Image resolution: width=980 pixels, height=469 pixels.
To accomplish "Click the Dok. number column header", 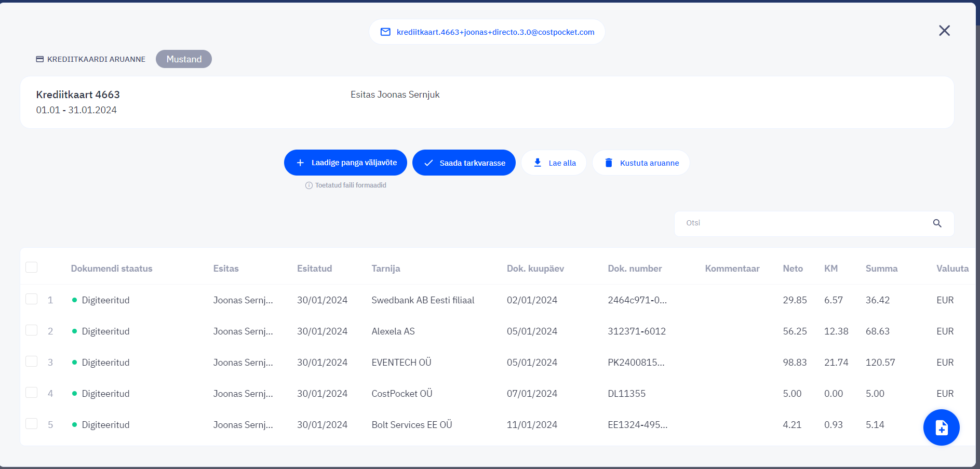I will pyautogui.click(x=635, y=269).
